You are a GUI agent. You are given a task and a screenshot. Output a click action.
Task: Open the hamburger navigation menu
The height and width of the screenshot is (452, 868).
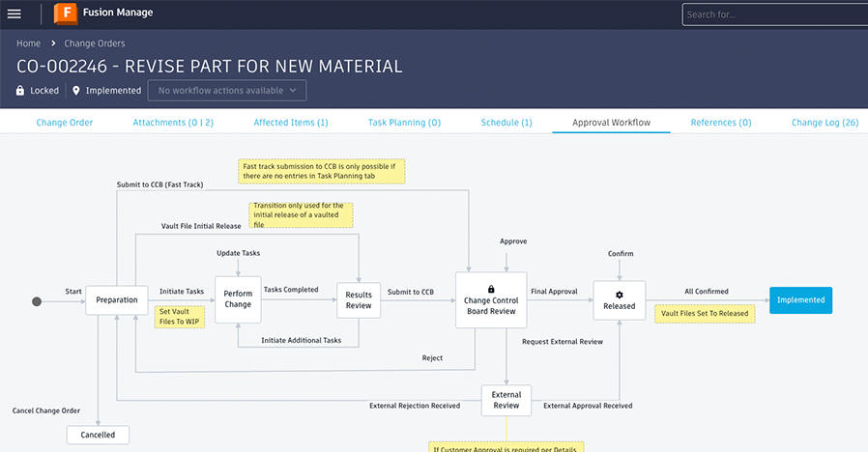pos(14,14)
